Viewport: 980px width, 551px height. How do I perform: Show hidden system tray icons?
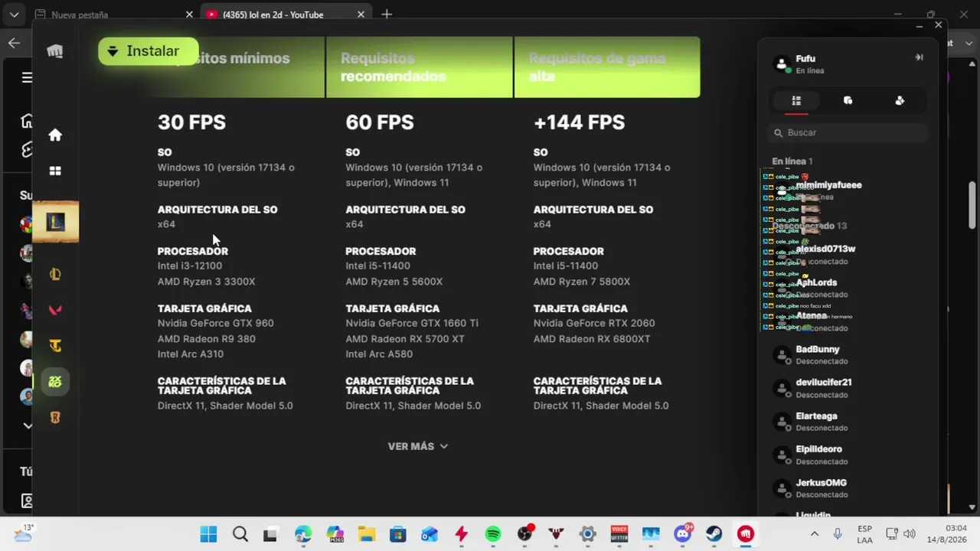point(815,534)
